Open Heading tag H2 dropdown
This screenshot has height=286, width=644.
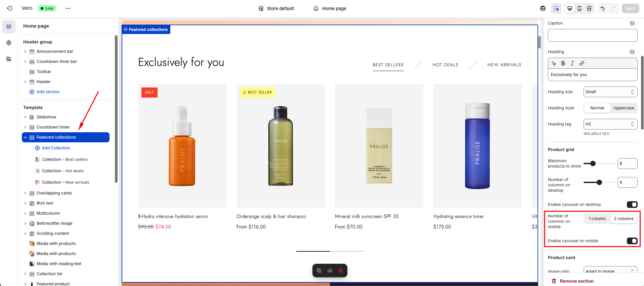click(610, 124)
